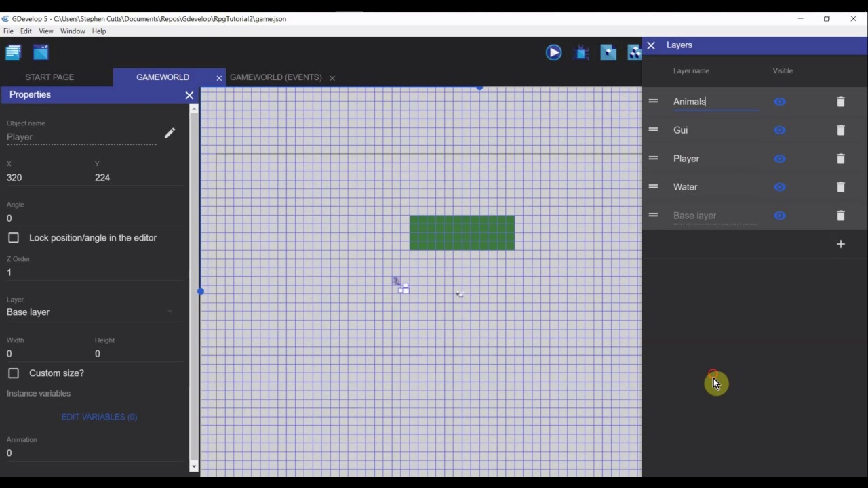
Task: Delete the Animals layer
Action: click(841, 102)
